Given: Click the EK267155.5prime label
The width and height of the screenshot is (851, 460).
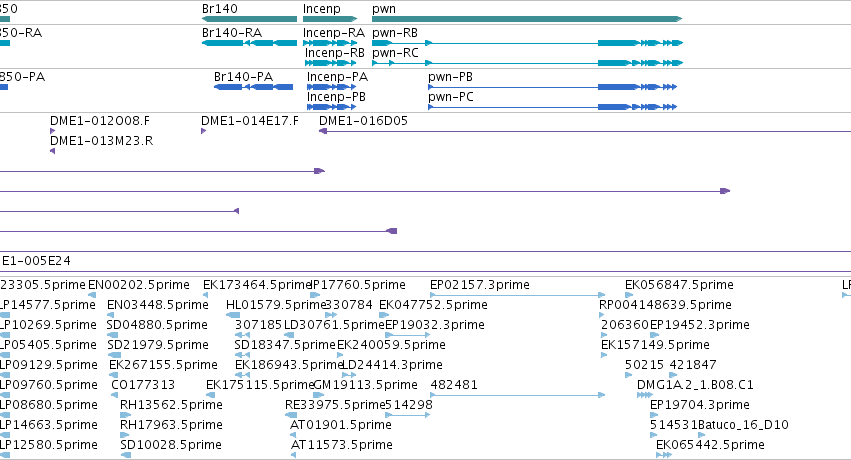Looking at the screenshot, I should click(x=163, y=365).
